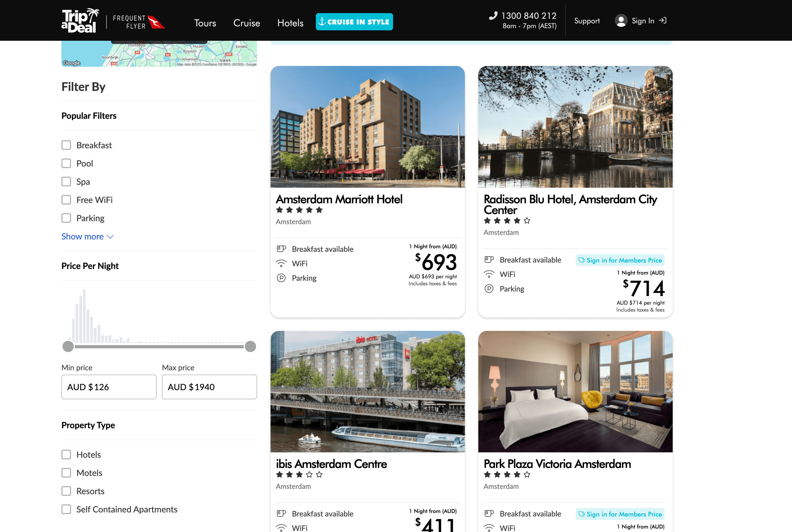Click the WiFi icon on Marriott card
The width and height of the screenshot is (792, 532).
[x=281, y=264]
